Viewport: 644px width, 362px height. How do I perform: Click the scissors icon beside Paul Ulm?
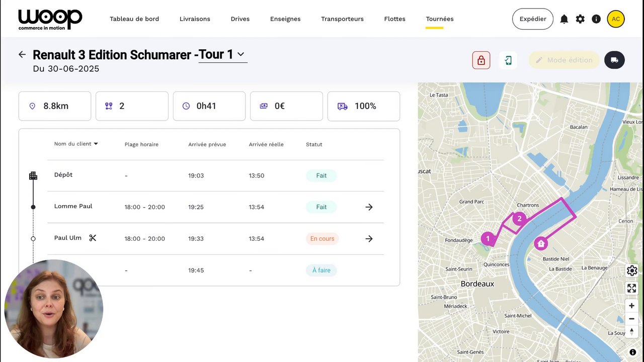pyautogui.click(x=93, y=238)
